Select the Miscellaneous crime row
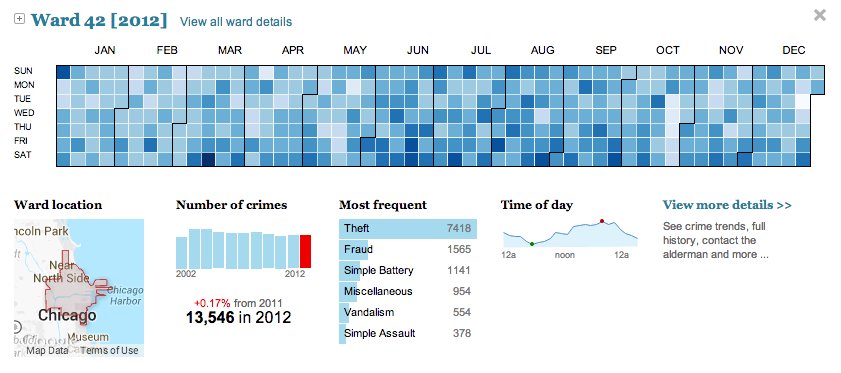This screenshot has width=841, height=373. point(408,291)
